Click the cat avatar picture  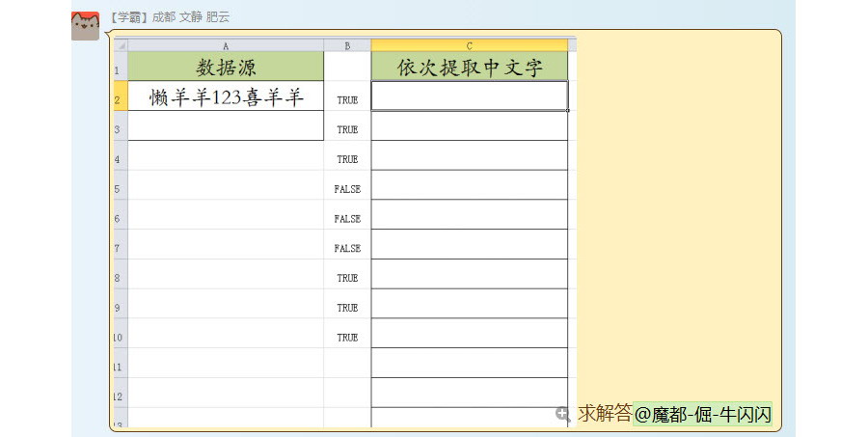pyautogui.click(x=85, y=26)
